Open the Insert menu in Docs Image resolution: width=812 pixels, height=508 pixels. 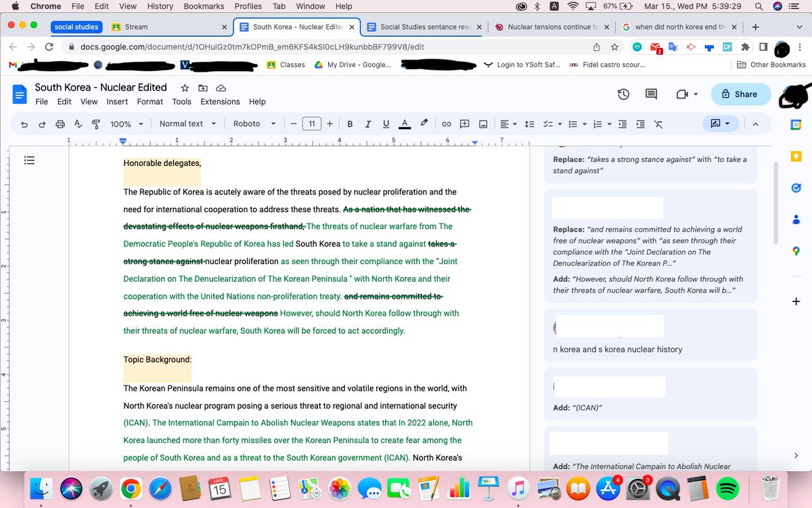tap(117, 102)
